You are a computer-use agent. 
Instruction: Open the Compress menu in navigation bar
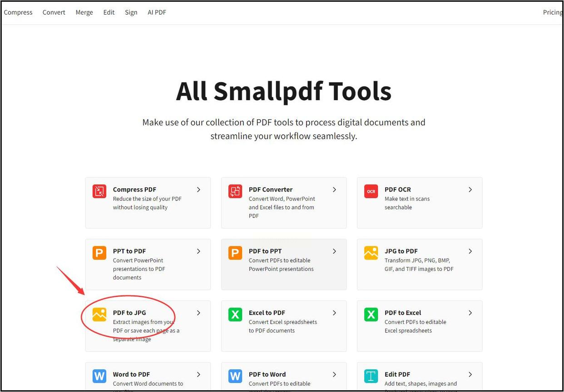pyautogui.click(x=18, y=13)
